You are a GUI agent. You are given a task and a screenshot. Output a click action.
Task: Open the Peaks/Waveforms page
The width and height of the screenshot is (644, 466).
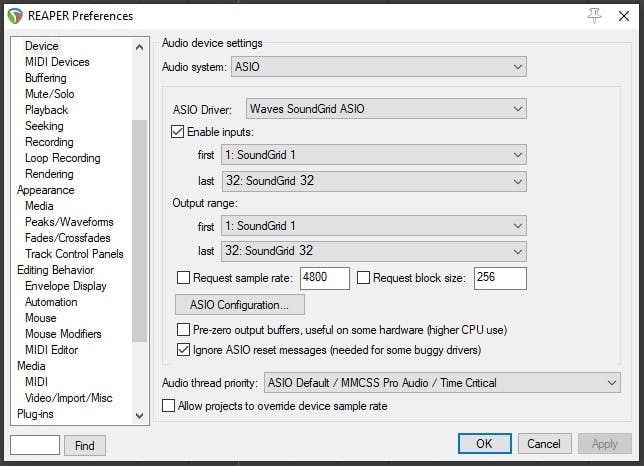click(69, 222)
